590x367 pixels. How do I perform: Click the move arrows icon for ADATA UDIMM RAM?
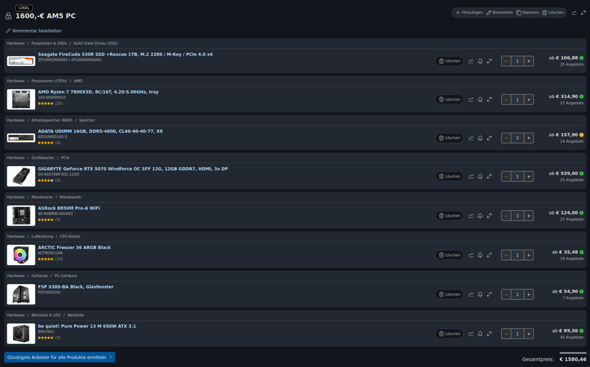[489, 138]
